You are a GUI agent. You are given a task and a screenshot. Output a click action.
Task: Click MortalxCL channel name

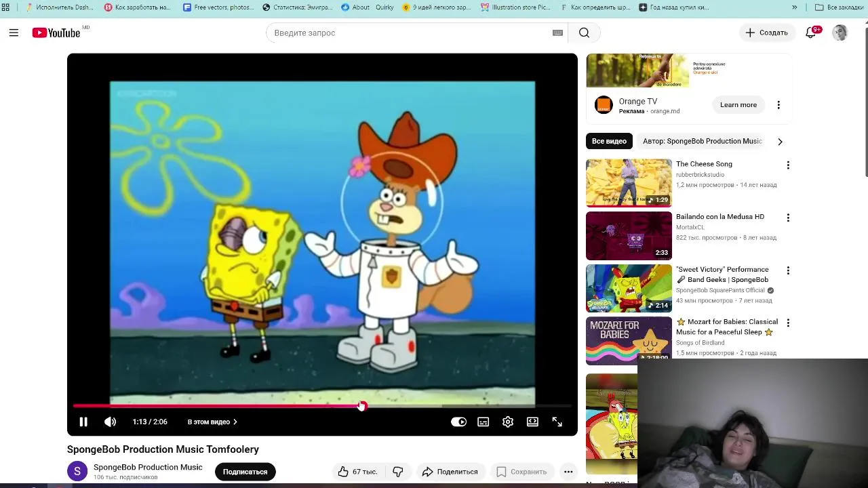tap(690, 228)
